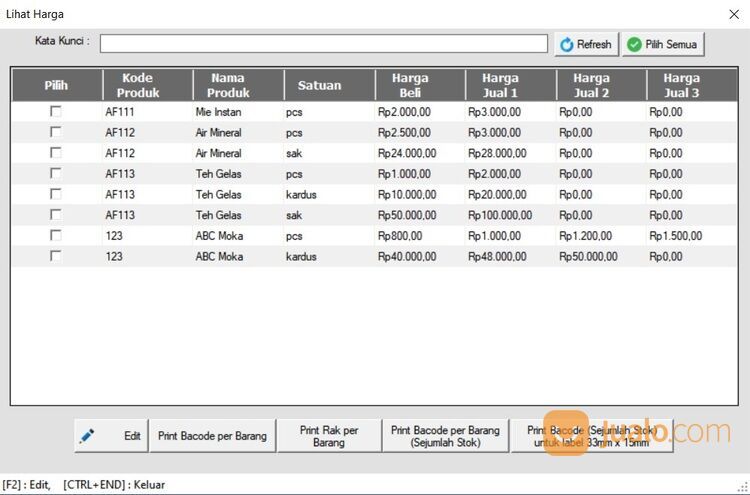Enable checkbox for Teh Gelas kardus row
The image size is (750, 495).
[56, 194]
